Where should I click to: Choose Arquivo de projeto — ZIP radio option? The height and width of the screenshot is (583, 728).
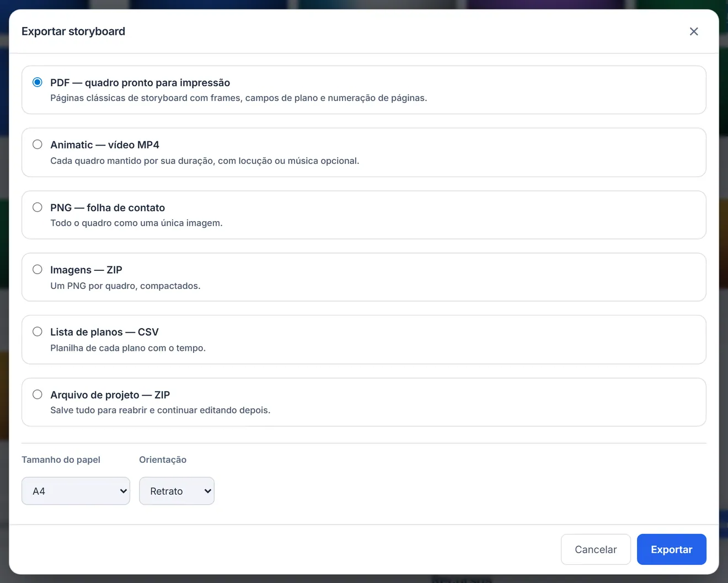click(38, 394)
